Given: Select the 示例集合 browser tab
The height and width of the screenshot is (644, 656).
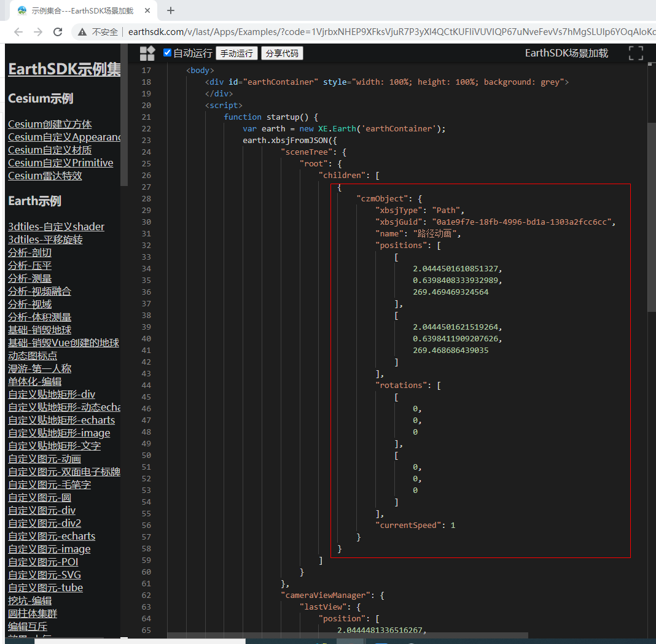Looking at the screenshot, I should [x=84, y=10].
